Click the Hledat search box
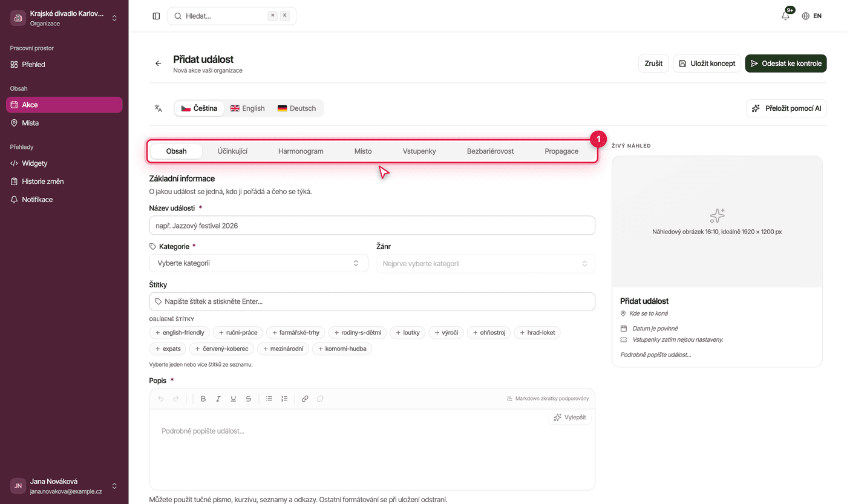Image resolution: width=847 pixels, height=504 pixels. (232, 16)
